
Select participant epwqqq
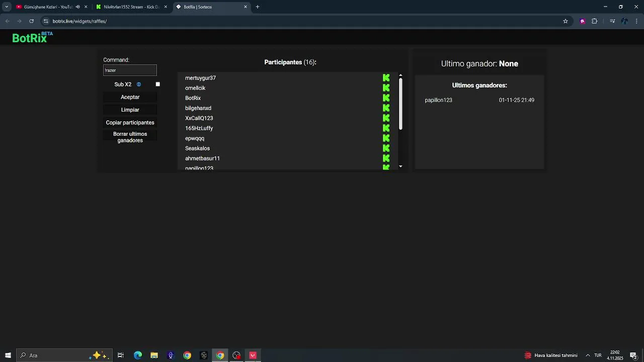coord(195,138)
